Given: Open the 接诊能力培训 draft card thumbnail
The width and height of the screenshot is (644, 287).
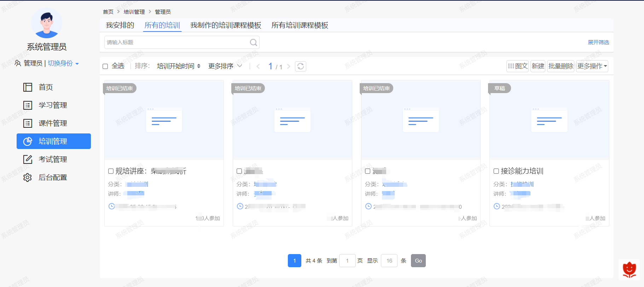Looking at the screenshot, I should click(549, 120).
